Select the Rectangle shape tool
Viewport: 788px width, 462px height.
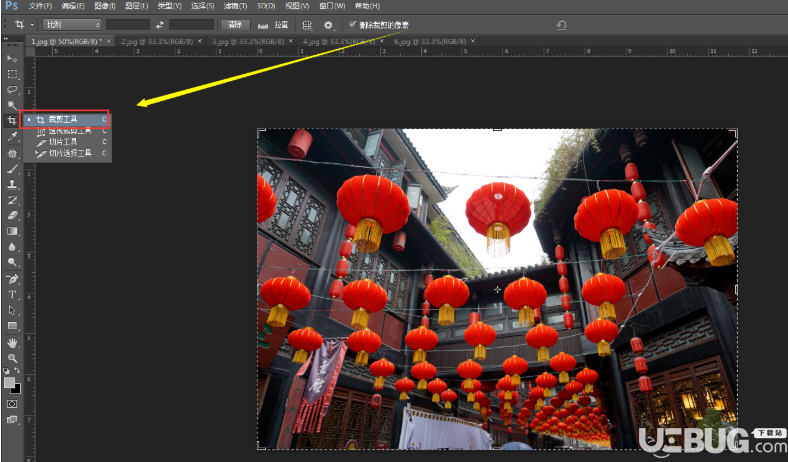click(12, 326)
